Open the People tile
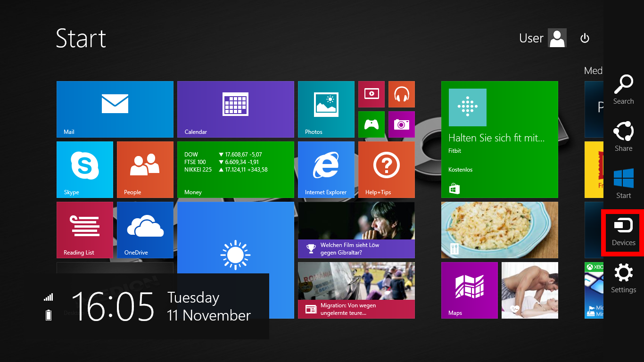Viewport: 644px width, 362px height. tap(145, 170)
